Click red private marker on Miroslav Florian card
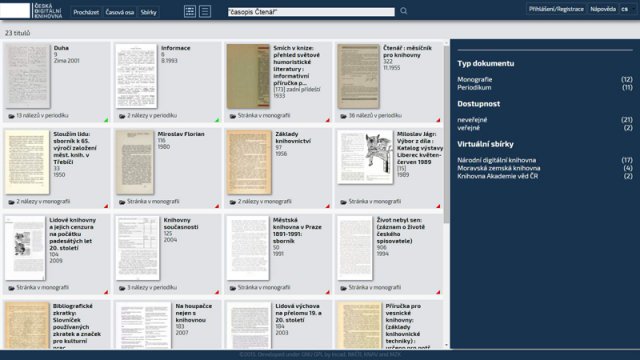The width and height of the screenshot is (640, 360). coord(217,206)
